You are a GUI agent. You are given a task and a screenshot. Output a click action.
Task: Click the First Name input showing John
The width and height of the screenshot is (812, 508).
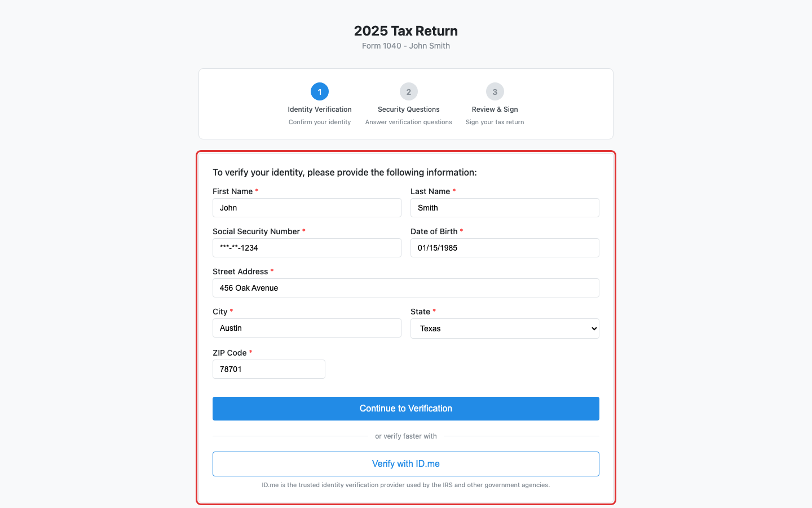[307, 208]
